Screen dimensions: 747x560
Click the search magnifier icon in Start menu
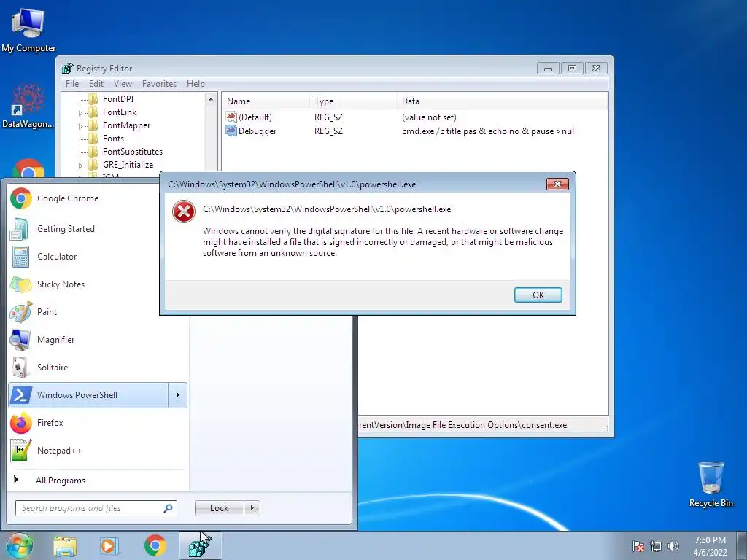[x=168, y=508]
